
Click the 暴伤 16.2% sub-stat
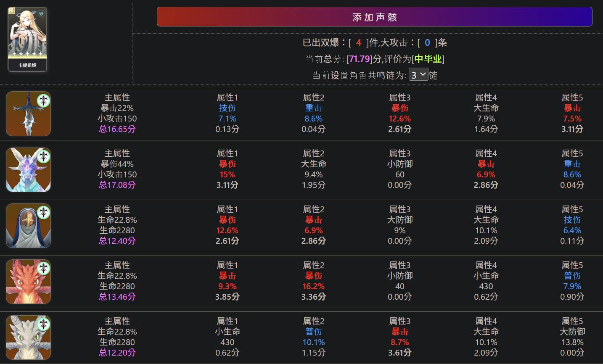click(313, 286)
